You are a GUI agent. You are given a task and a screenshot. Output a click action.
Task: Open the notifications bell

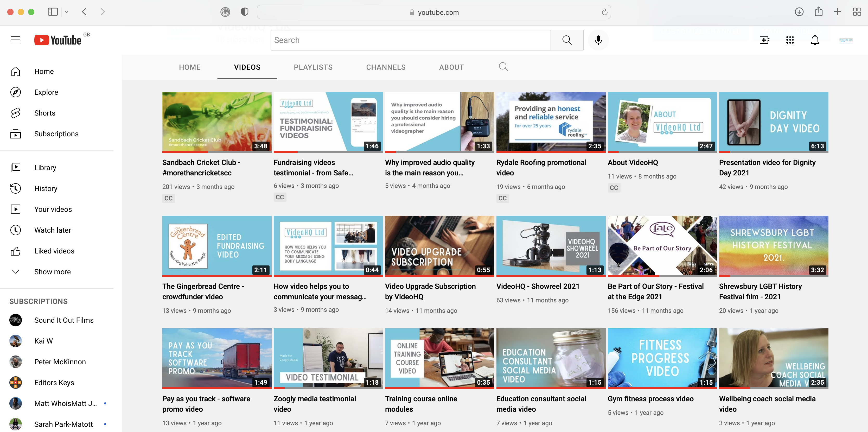click(x=815, y=40)
